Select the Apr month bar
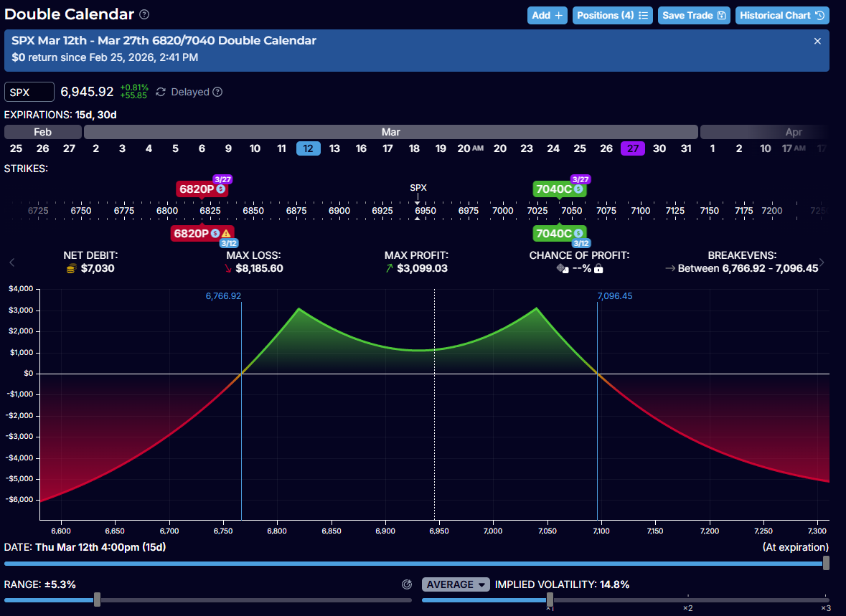This screenshot has height=616, width=846. 764,132
